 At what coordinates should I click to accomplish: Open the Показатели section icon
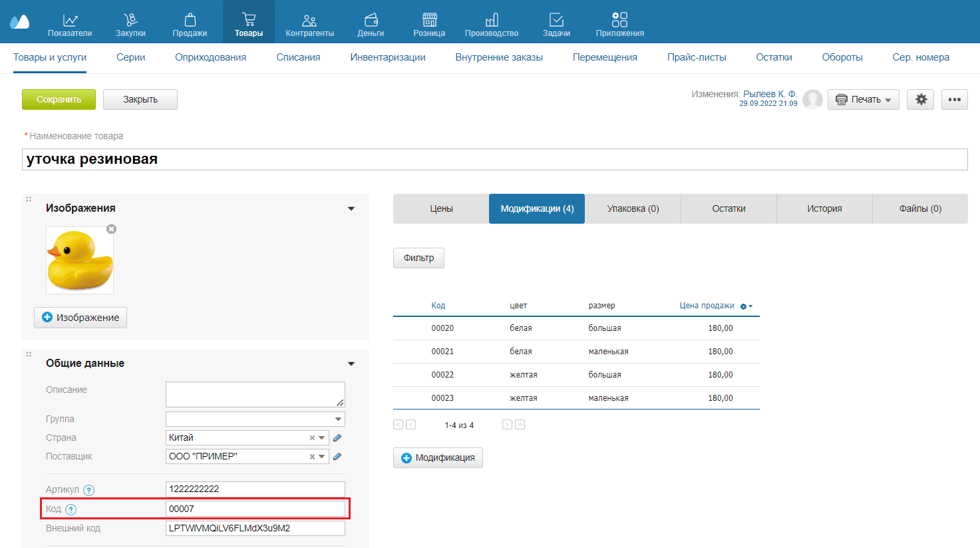click(70, 20)
